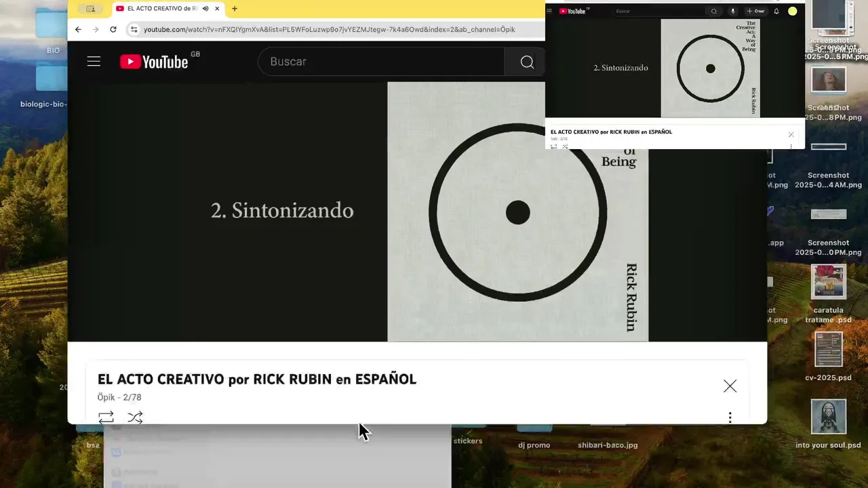Go forward with browser forward arrow
Viewport: 868px width, 488px height.
pos(96,29)
